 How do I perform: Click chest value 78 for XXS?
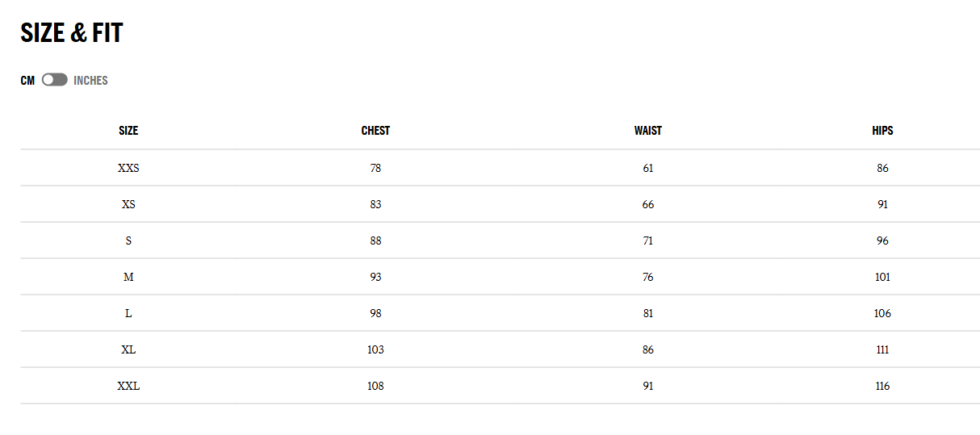coord(375,168)
